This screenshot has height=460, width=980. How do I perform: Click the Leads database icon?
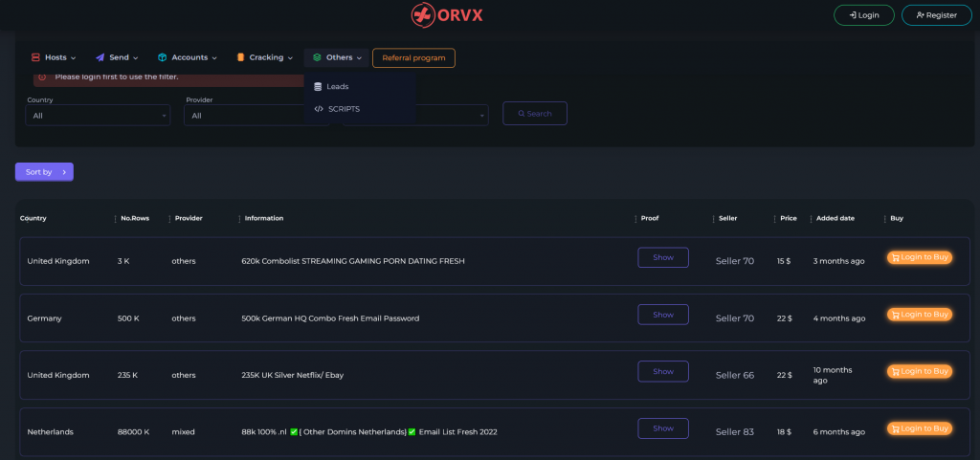318,87
